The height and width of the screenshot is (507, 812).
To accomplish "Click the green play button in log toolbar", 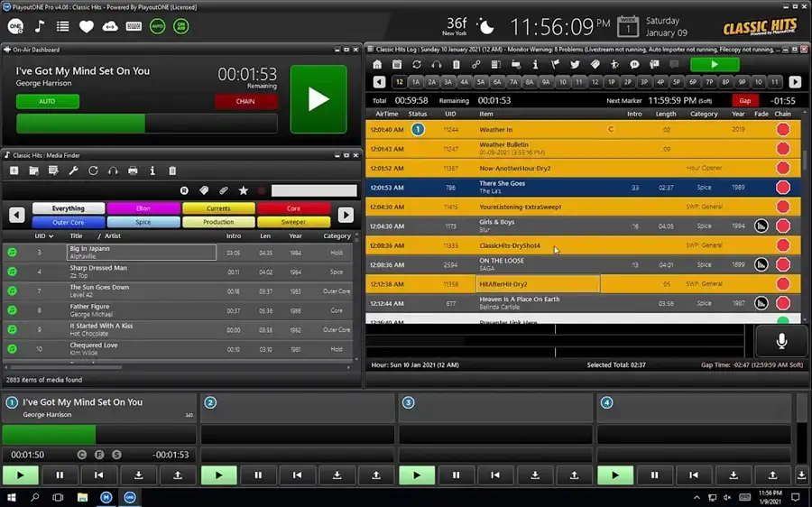I will [715, 65].
